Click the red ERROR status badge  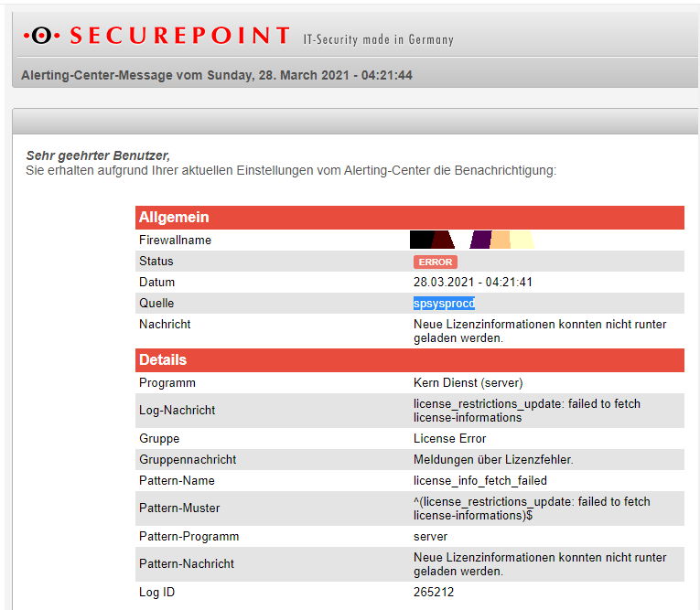pos(435,262)
